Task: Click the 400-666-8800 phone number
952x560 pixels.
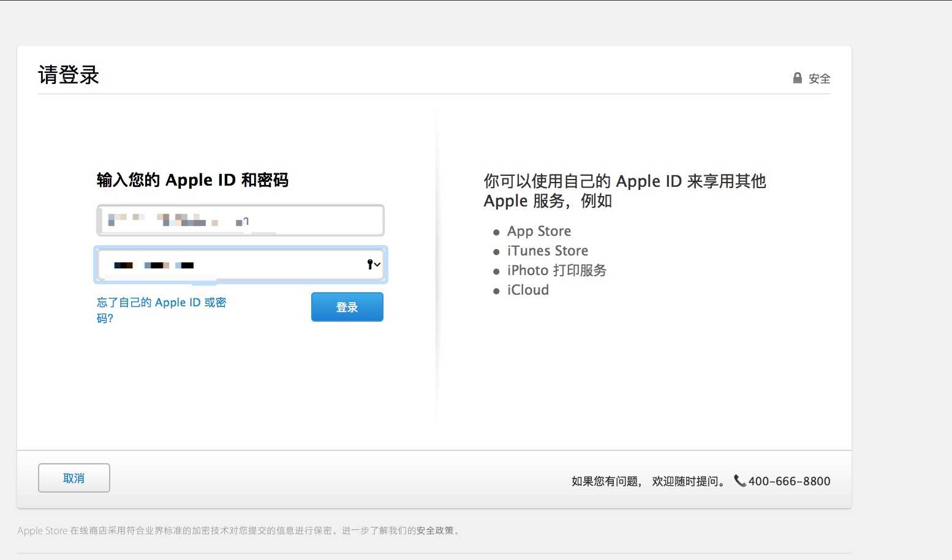Action: coord(789,481)
